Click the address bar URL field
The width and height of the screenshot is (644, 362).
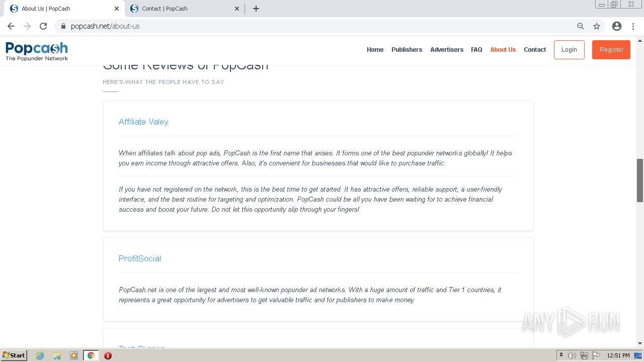click(322, 26)
